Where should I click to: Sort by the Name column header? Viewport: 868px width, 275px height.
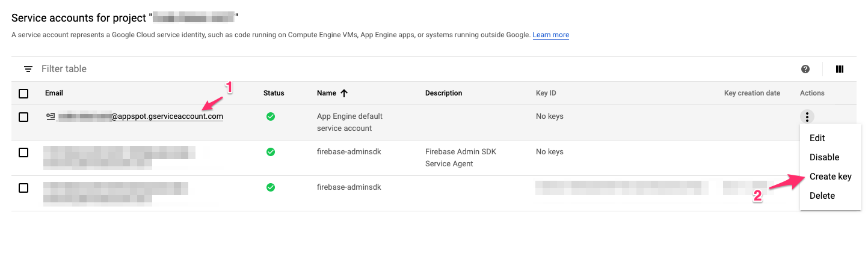tap(327, 93)
